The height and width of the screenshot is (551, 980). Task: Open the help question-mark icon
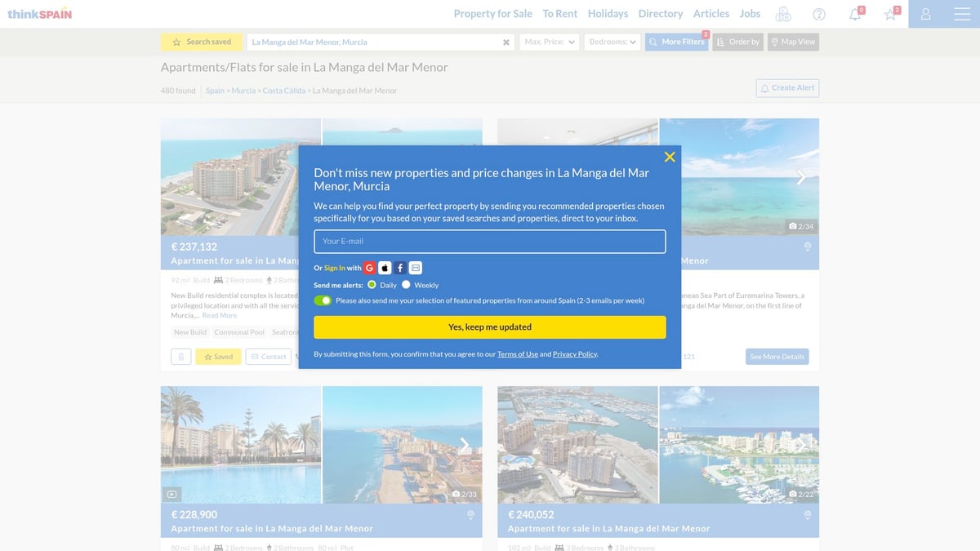[x=818, y=14]
